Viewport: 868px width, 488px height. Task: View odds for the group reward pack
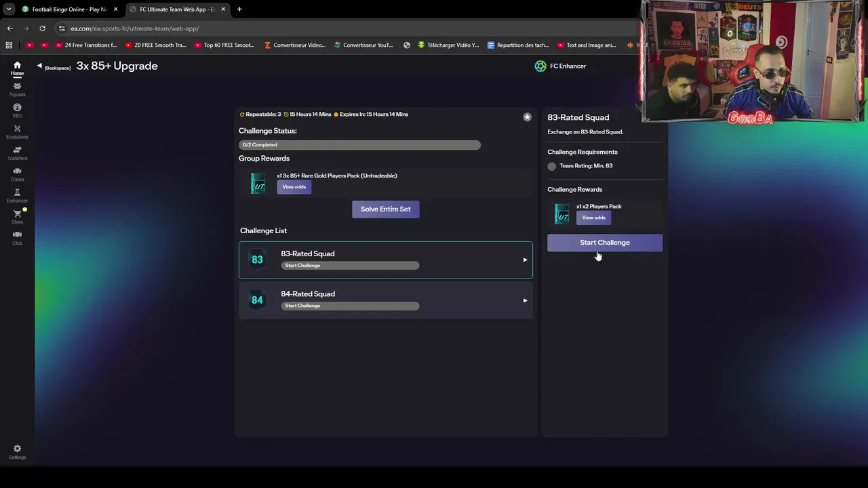point(294,187)
